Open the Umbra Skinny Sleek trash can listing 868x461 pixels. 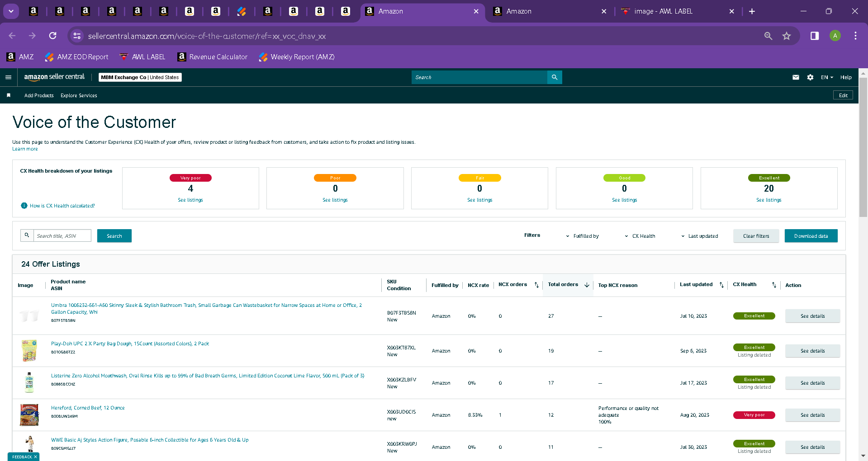(x=207, y=309)
